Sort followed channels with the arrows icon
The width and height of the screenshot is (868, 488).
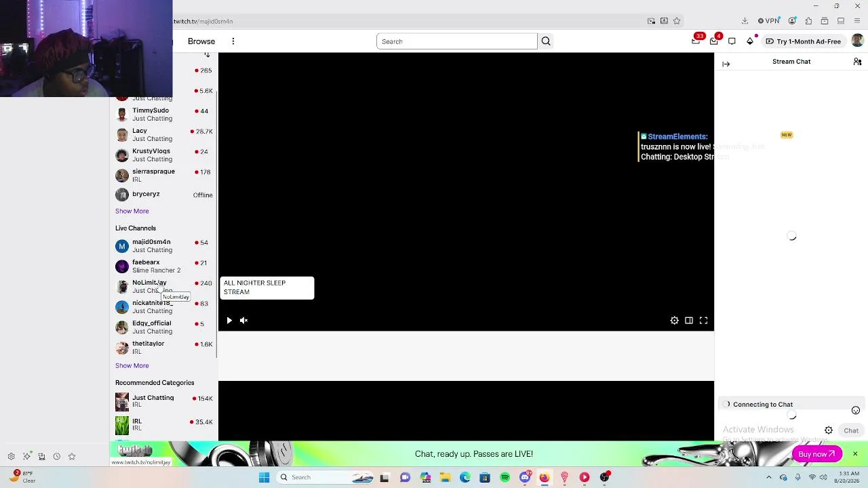coord(207,54)
